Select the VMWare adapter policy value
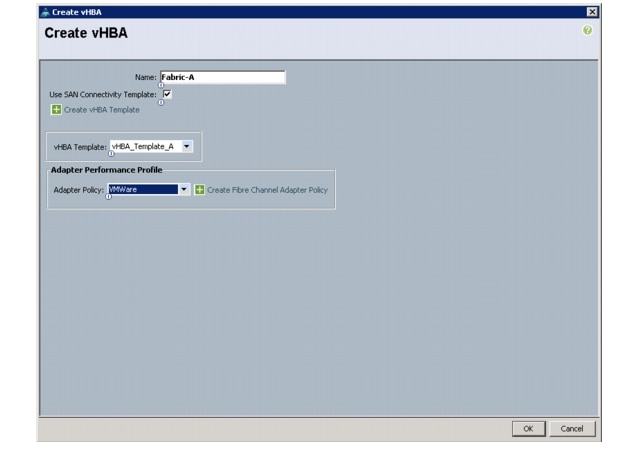Screen dimensions: 640x449 coord(143,189)
